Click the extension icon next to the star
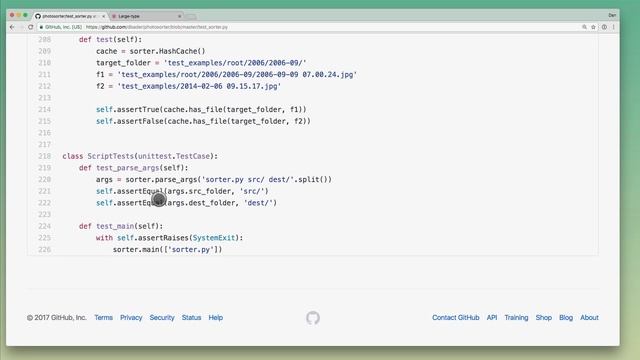The image size is (640, 360). coord(604,27)
